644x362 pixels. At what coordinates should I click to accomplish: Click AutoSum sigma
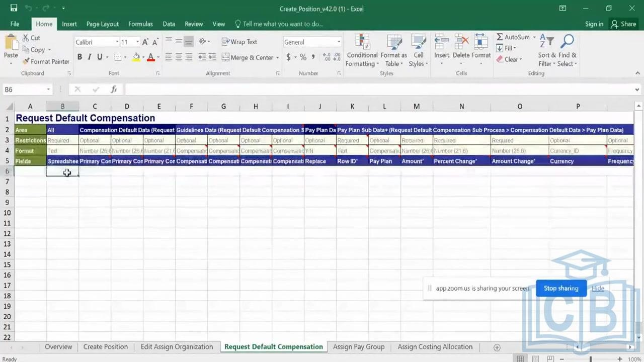(x=513, y=37)
